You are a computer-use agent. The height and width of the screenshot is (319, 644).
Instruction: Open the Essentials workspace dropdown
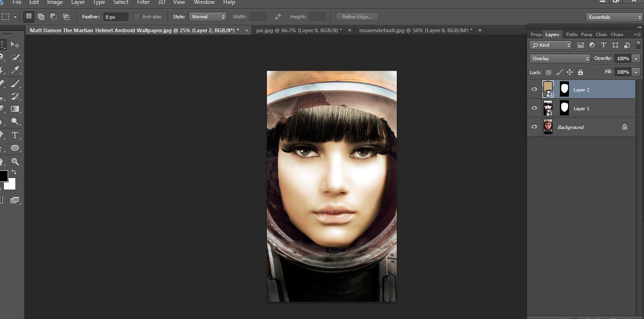[614, 17]
